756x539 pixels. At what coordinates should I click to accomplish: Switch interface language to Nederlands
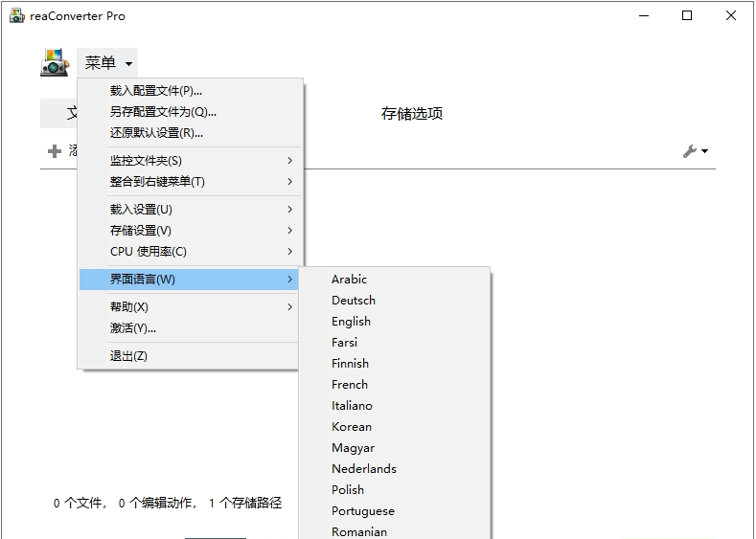395,469
